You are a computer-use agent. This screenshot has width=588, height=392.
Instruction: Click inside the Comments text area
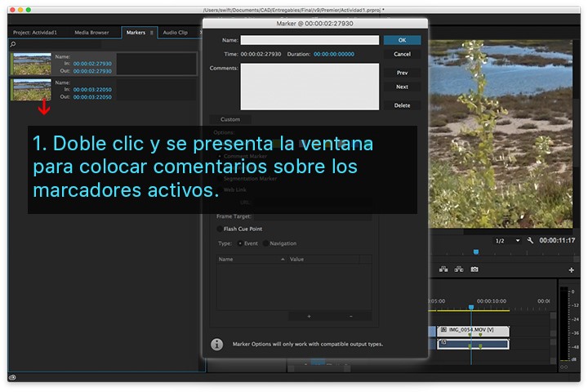click(x=310, y=87)
